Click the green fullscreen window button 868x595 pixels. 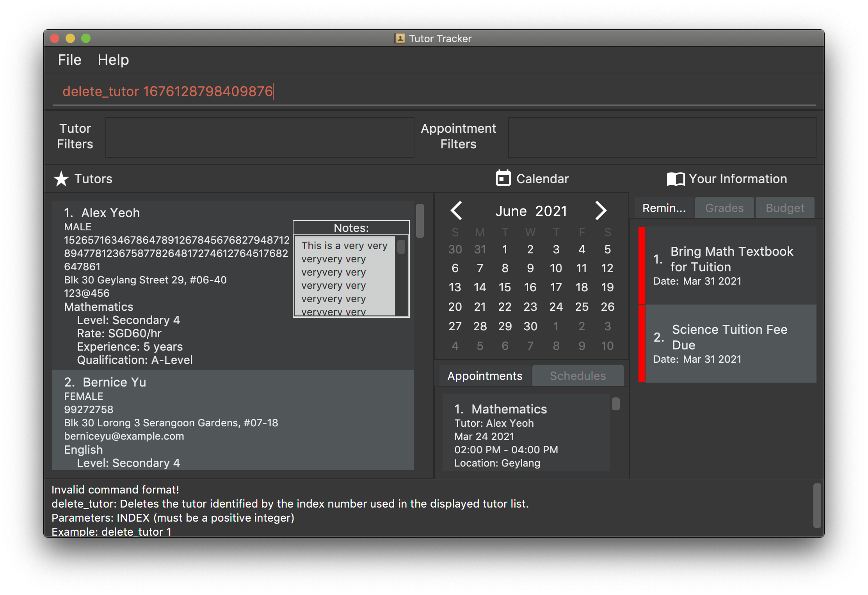tap(86, 38)
